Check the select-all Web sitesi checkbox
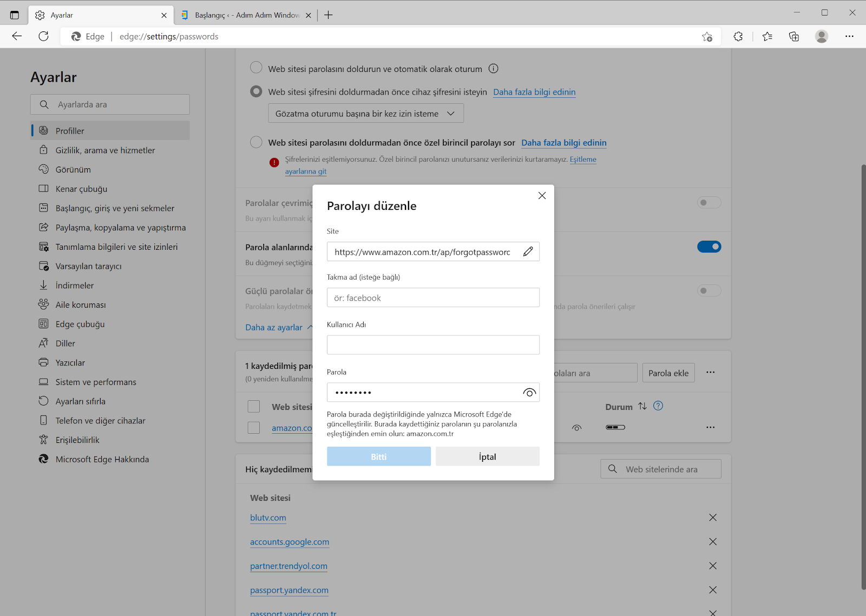This screenshot has width=866, height=616. [x=253, y=406]
